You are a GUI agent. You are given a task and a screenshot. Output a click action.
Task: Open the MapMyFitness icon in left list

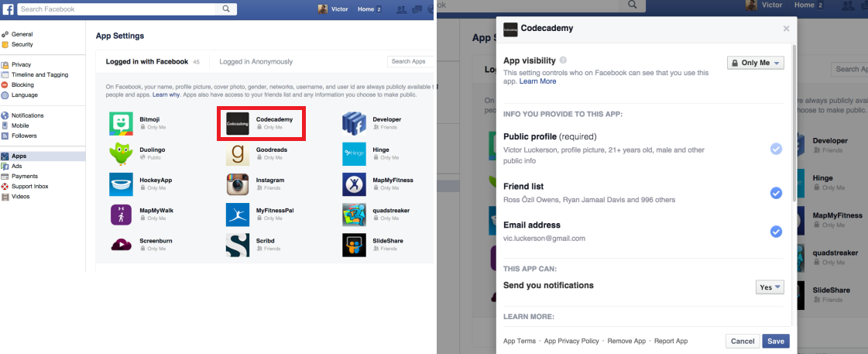pos(354,184)
